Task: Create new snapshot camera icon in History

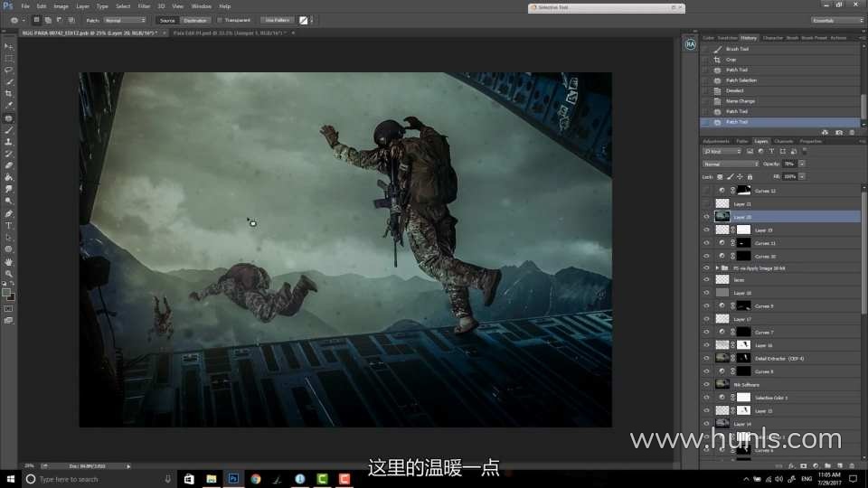Action: pos(839,132)
